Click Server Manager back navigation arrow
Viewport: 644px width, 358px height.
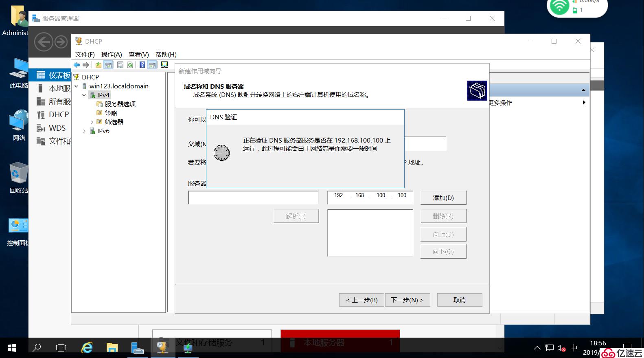click(44, 42)
